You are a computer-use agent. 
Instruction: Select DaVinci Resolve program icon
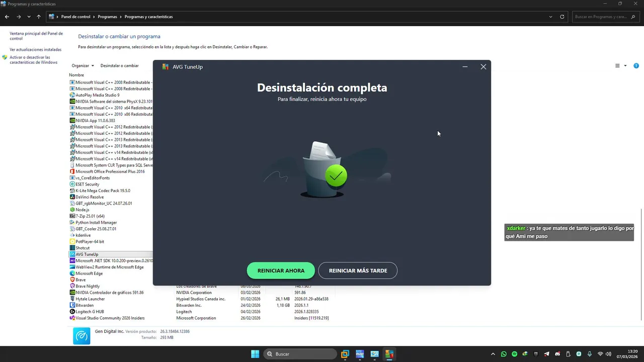pyautogui.click(x=72, y=197)
